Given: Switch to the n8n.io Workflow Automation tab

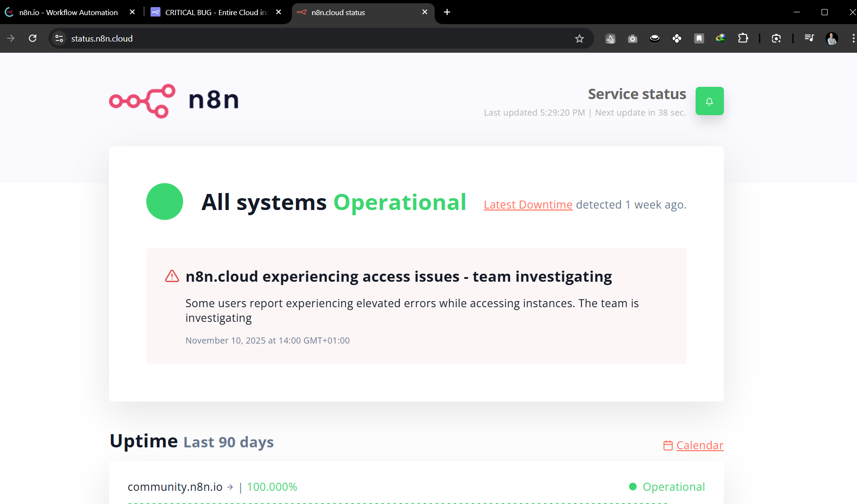Looking at the screenshot, I should point(68,12).
